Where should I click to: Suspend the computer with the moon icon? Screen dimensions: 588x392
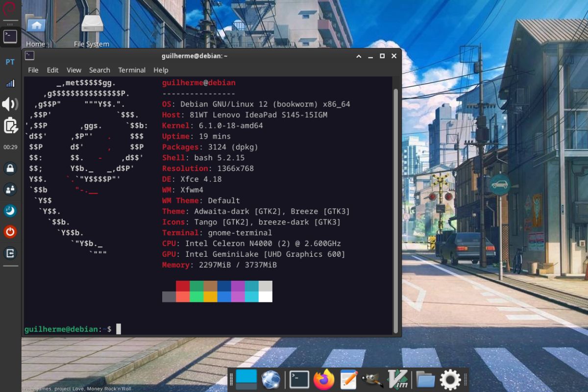[x=10, y=211]
